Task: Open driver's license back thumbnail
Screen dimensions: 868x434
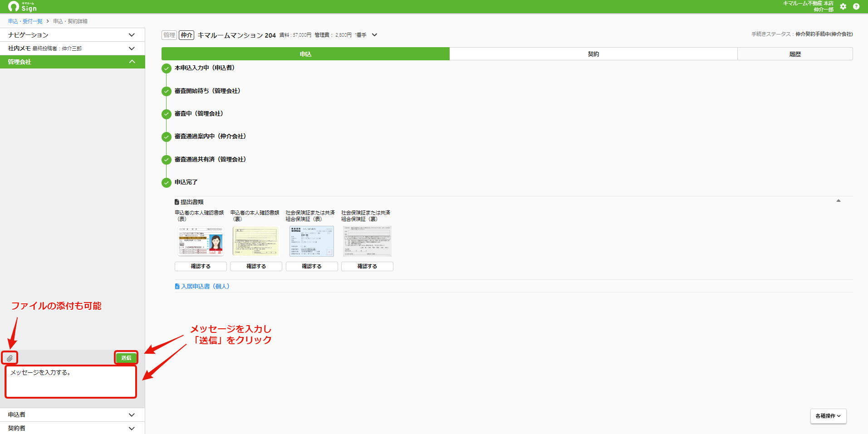Action: [255, 241]
